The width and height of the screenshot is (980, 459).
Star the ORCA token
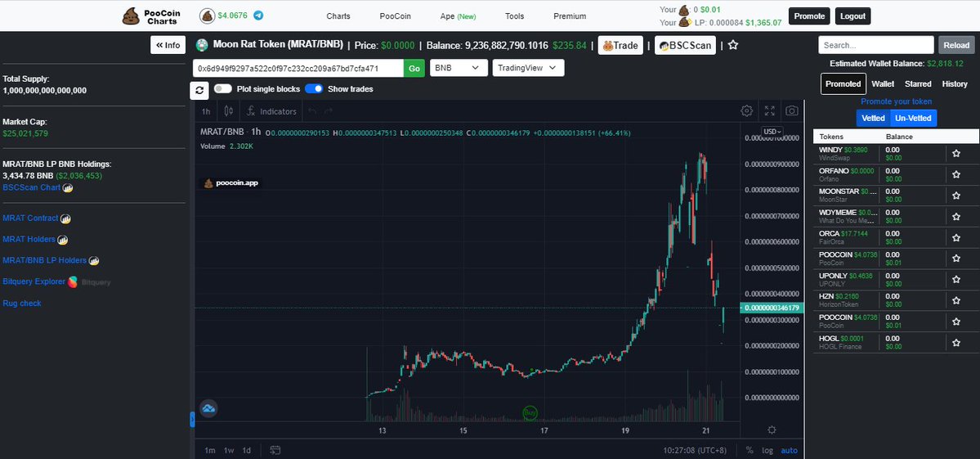click(956, 237)
